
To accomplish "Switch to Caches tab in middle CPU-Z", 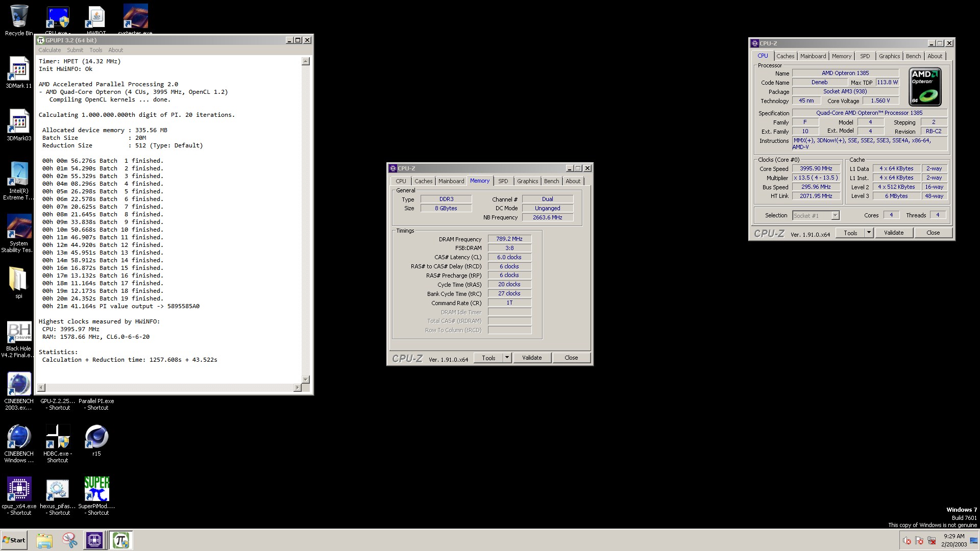I will (423, 181).
